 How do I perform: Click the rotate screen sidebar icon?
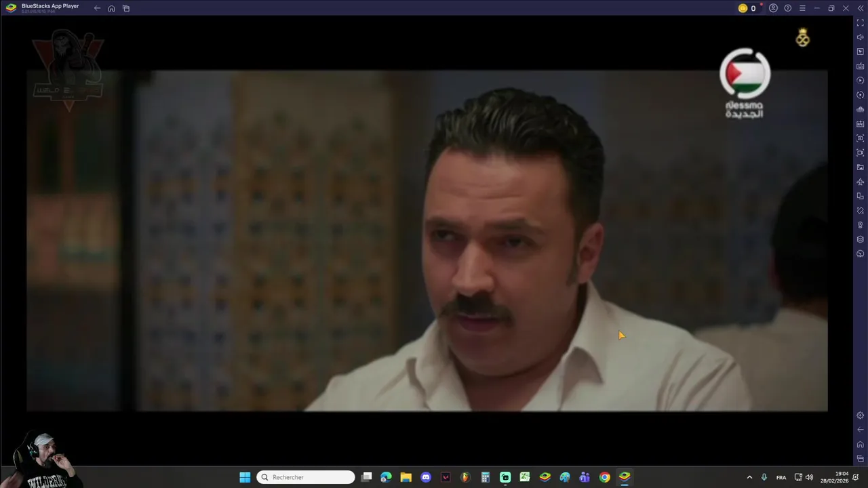(860, 196)
